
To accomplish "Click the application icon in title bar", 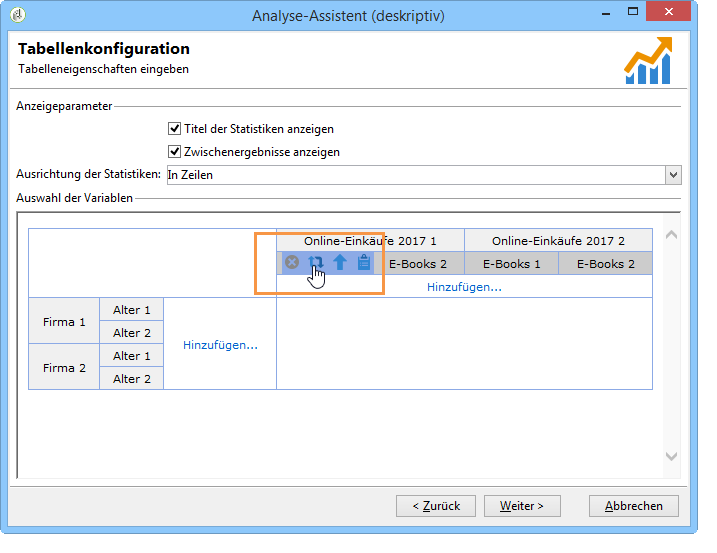I will (18, 15).
